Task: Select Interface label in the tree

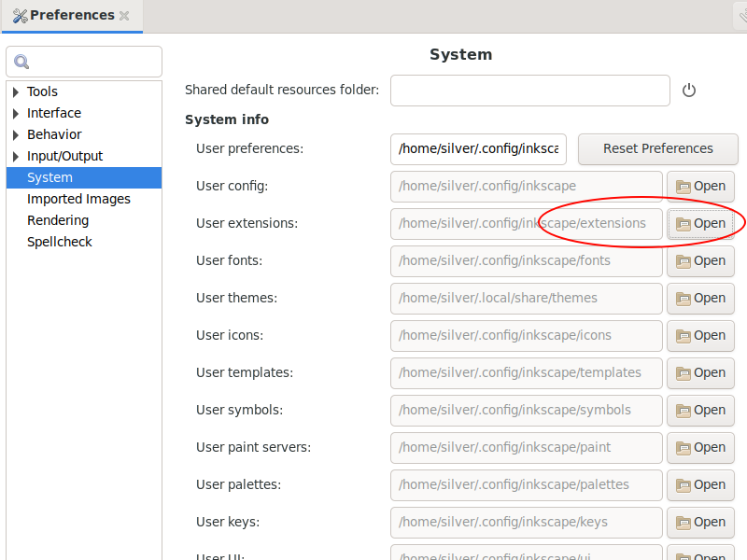Action: pos(54,113)
